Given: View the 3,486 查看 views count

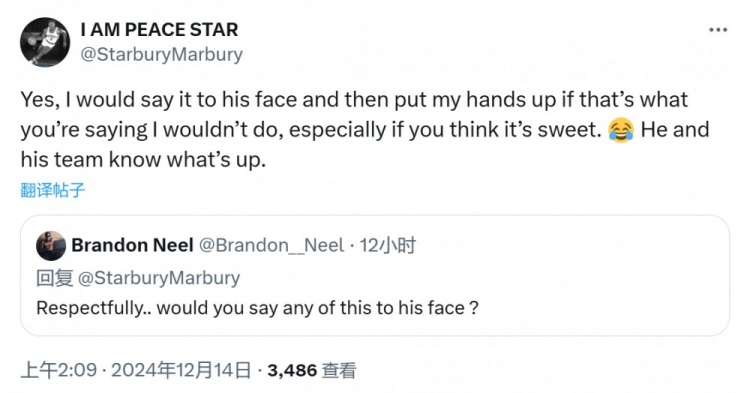Looking at the screenshot, I should click(x=312, y=370).
